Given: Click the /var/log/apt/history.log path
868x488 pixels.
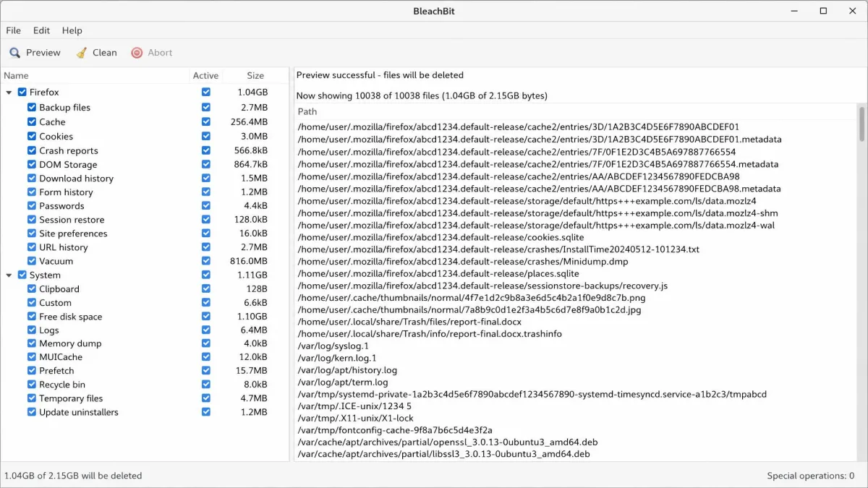Looking at the screenshot, I should coord(347,370).
